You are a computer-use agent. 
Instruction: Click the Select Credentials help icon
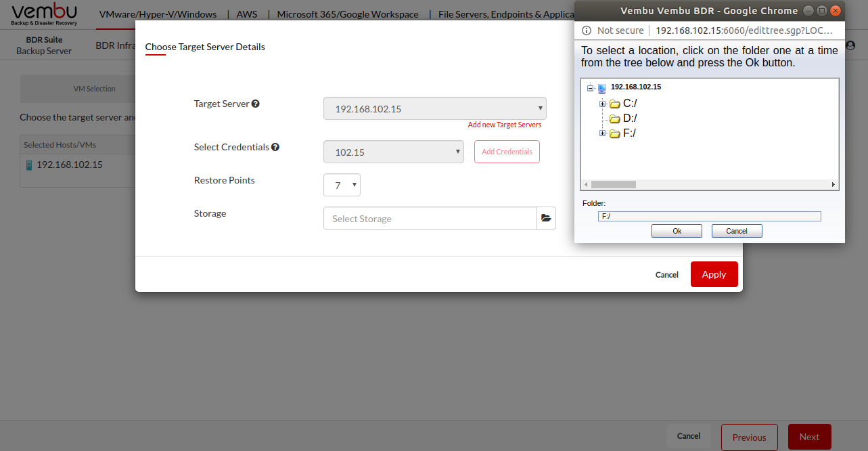pyautogui.click(x=275, y=147)
